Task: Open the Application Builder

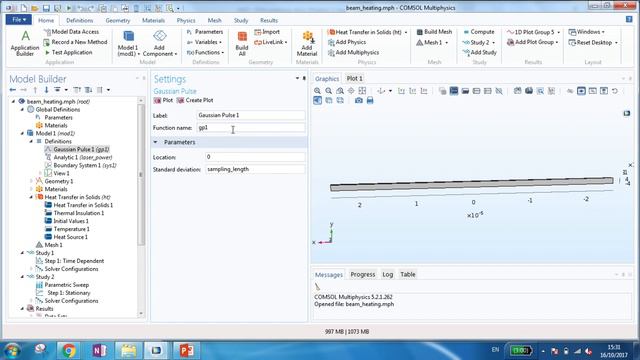Action: 25,43
